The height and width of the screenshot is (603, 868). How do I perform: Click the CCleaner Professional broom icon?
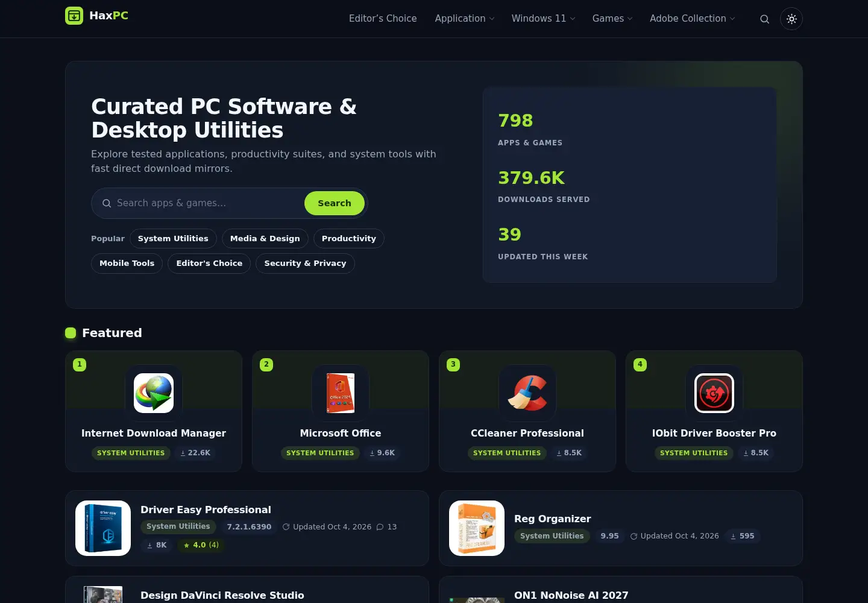pyautogui.click(x=527, y=393)
